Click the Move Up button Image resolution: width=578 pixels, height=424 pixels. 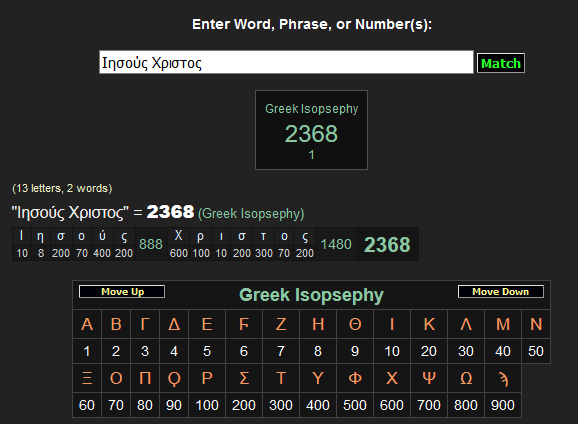(122, 292)
